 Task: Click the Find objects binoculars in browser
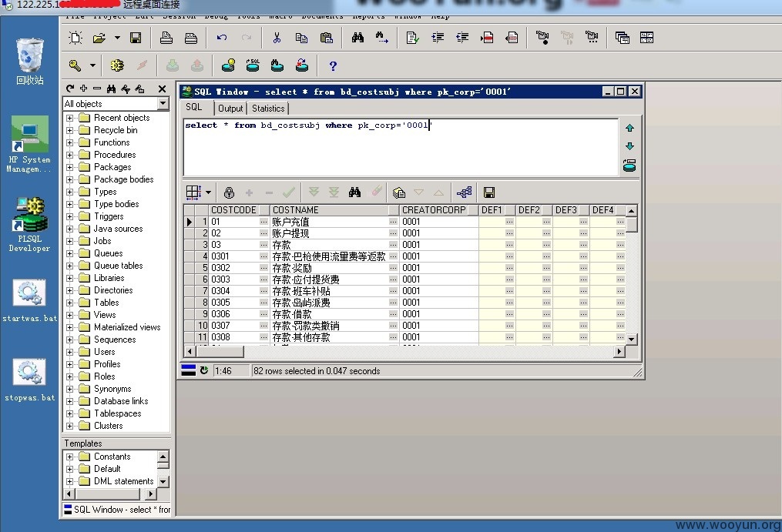pyautogui.click(x=111, y=89)
